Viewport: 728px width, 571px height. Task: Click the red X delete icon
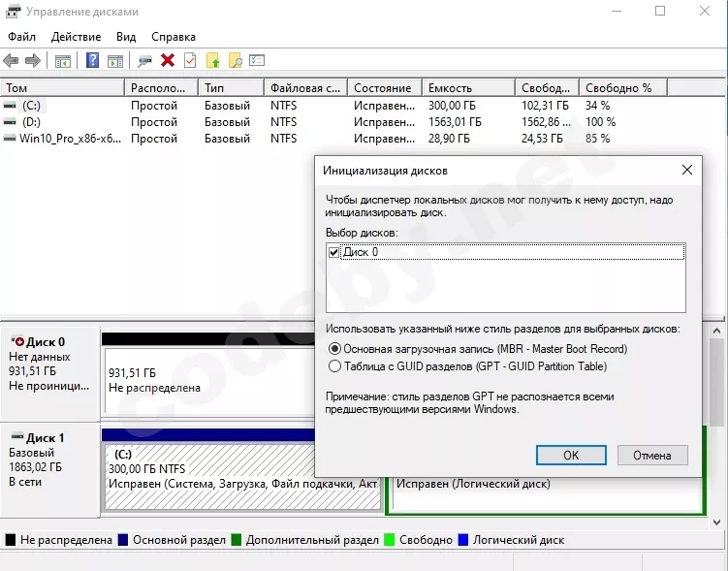(168, 60)
